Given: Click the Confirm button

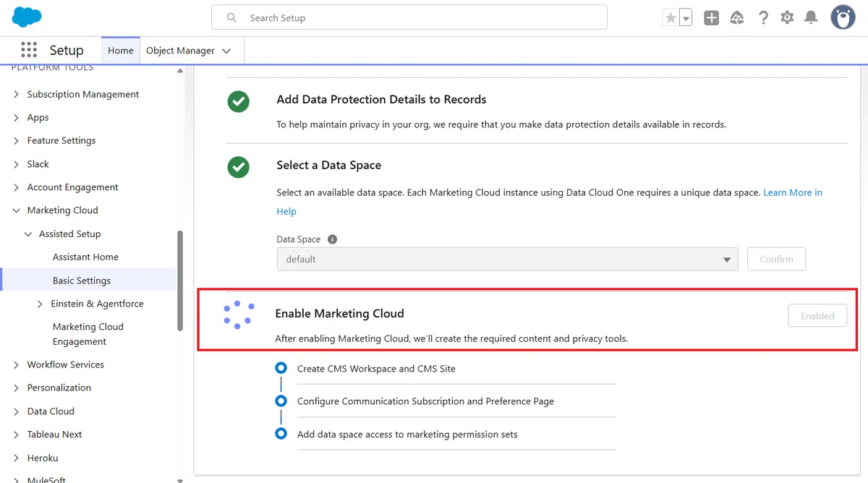Looking at the screenshot, I should pos(776,260).
